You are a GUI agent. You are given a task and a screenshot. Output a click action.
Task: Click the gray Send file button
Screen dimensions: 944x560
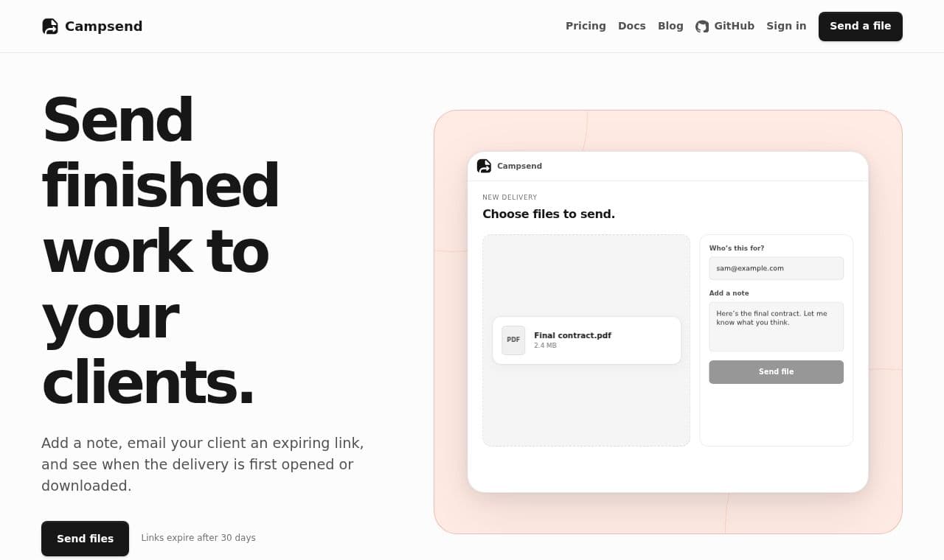[x=776, y=372]
